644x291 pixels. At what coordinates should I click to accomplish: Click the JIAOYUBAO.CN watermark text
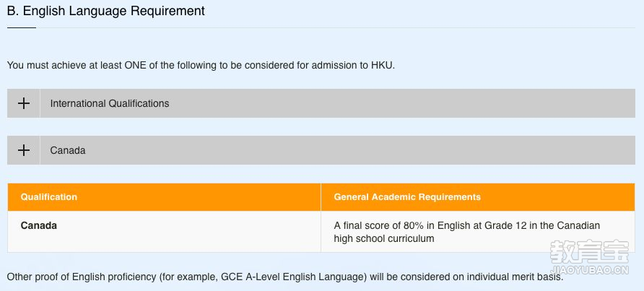tap(589, 270)
